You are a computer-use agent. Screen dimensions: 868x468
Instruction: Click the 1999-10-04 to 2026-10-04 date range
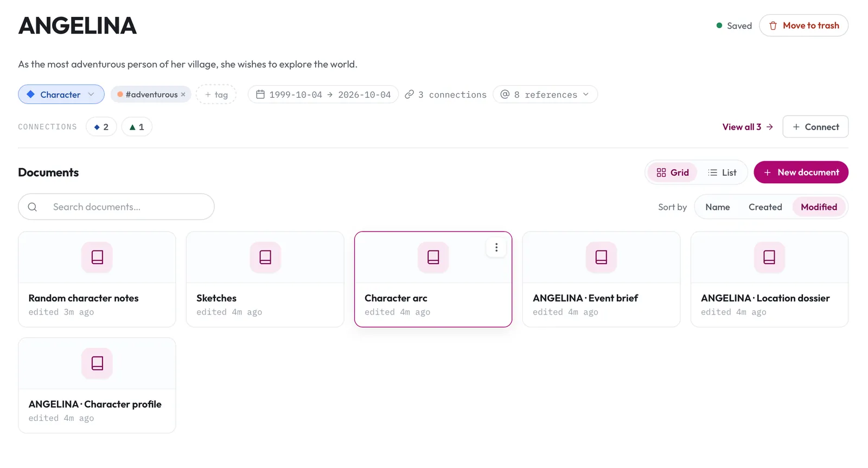[x=323, y=94]
